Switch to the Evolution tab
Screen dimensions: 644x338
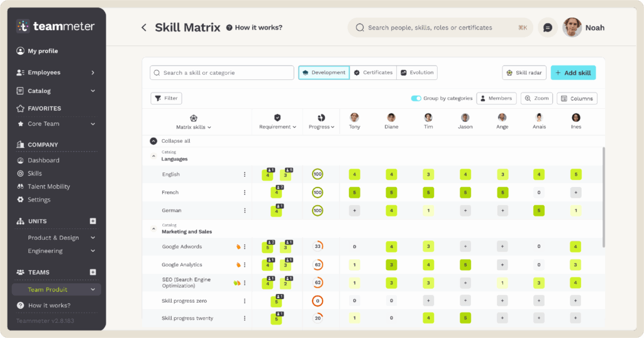click(417, 73)
